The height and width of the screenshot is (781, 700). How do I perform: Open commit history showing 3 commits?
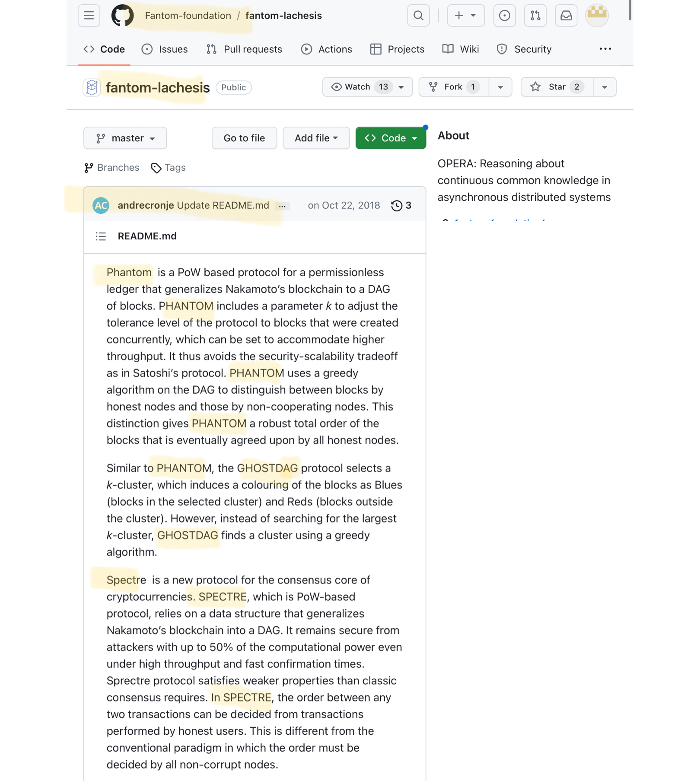click(401, 205)
